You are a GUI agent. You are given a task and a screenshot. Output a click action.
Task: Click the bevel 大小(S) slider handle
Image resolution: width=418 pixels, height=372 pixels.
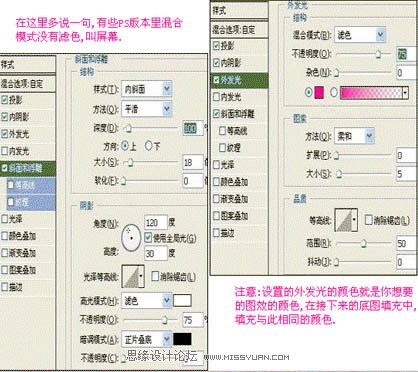130,162
